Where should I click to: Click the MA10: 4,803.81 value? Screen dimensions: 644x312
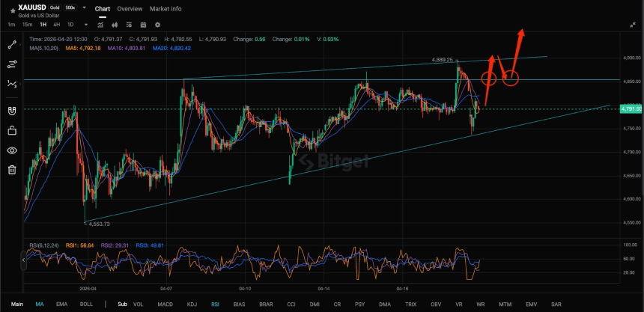tap(127, 48)
